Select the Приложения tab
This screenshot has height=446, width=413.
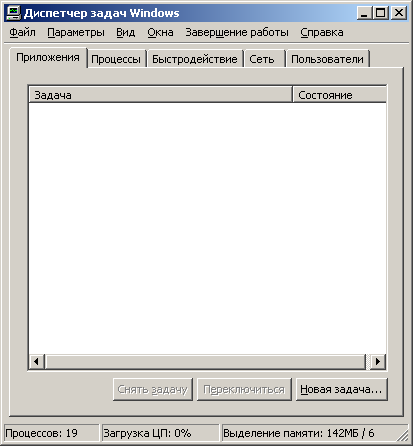point(48,57)
